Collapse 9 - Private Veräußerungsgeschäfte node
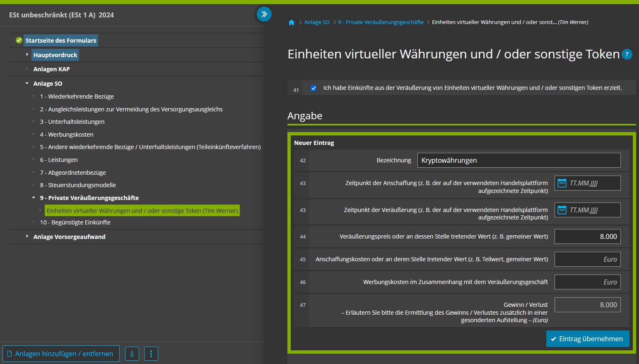 pos(34,198)
